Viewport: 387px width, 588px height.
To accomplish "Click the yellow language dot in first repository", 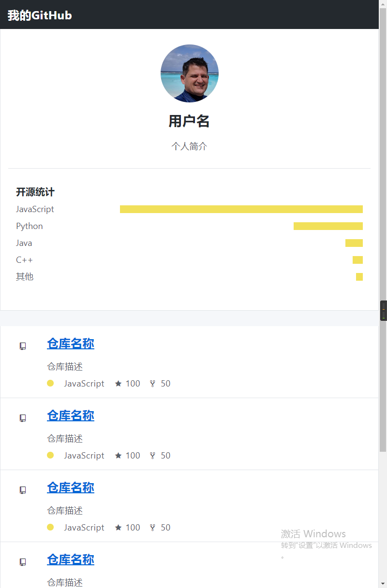I will pyautogui.click(x=50, y=383).
